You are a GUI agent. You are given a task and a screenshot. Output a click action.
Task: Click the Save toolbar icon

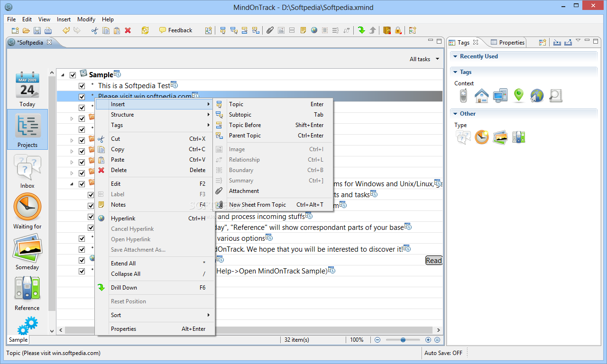pyautogui.click(x=37, y=30)
